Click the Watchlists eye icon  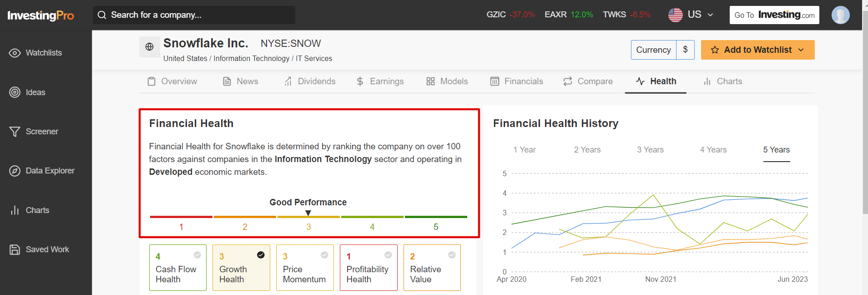coord(15,53)
